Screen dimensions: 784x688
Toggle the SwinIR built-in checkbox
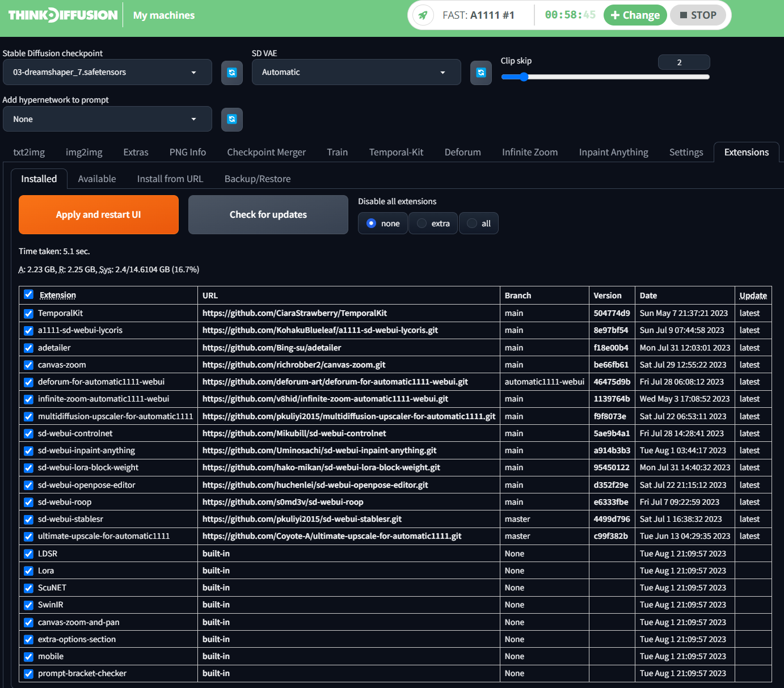(28, 605)
